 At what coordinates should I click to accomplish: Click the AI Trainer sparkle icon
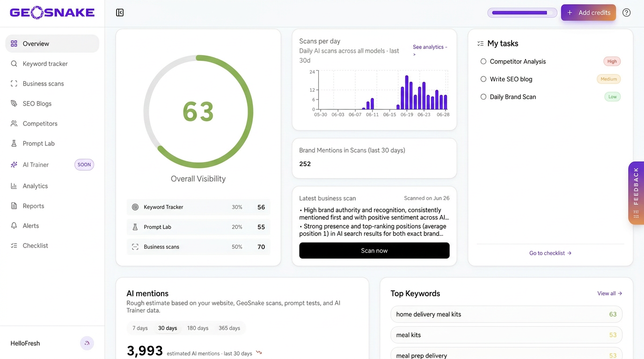[x=14, y=165]
